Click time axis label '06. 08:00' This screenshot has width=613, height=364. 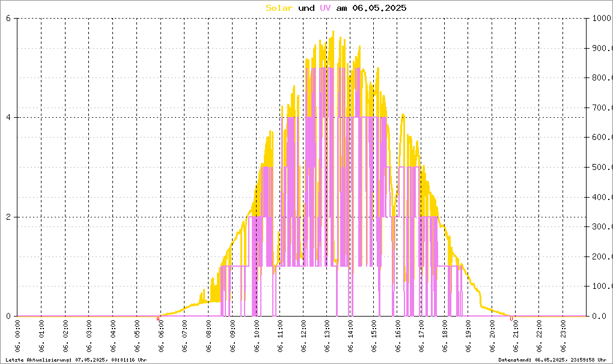pyautogui.click(x=208, y=336)
